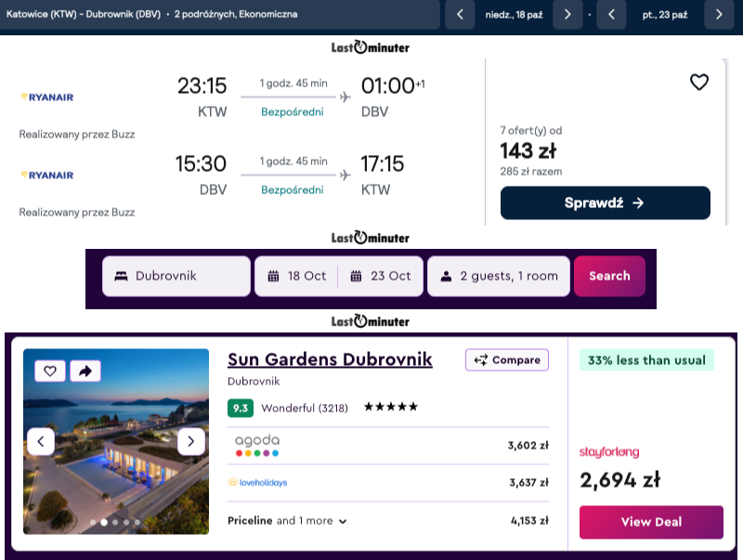Select the loveholidays 3,637 zł offer
The image size is (743, 560).
[388, 483]
